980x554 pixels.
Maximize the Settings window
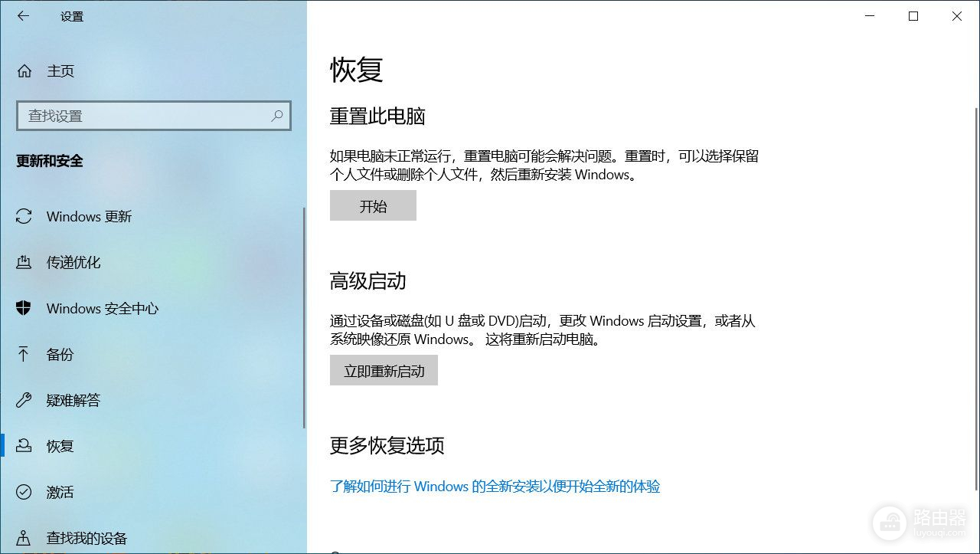(913, 16)
